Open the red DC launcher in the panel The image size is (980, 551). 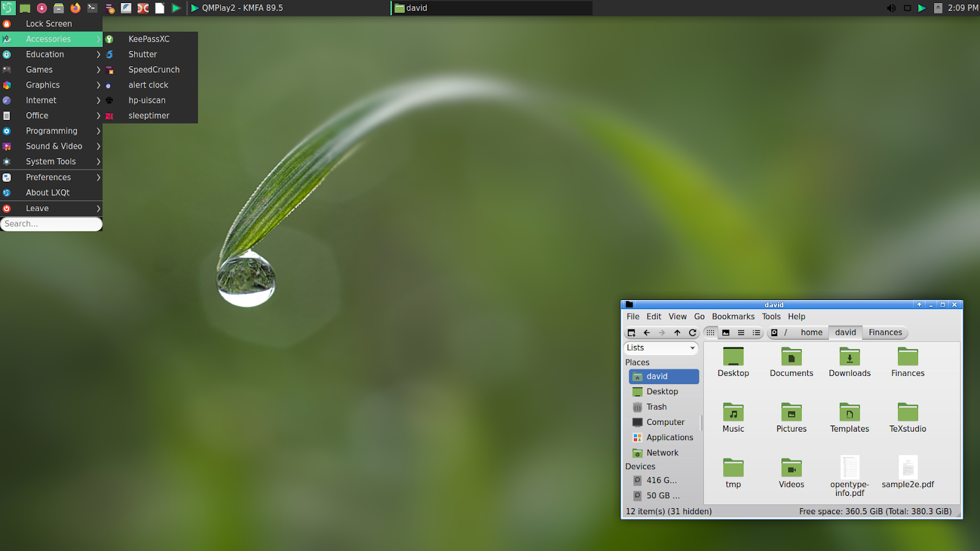143,8
